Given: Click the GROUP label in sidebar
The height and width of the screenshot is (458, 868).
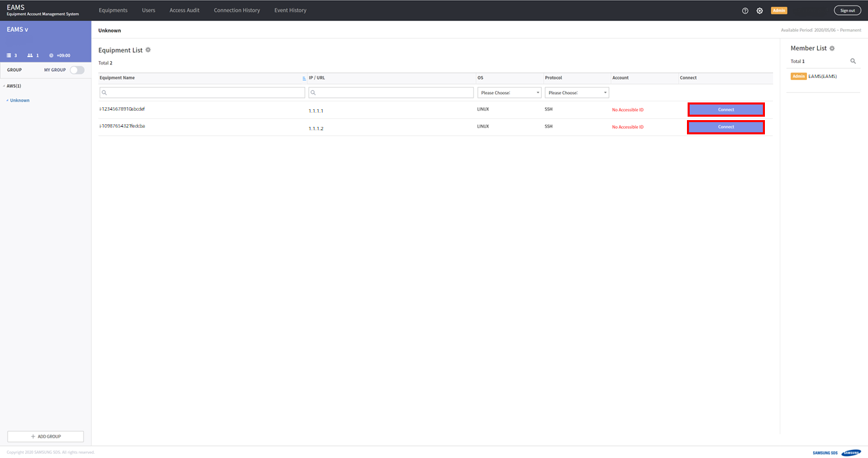Looking at the screenshot, I should (14, 70).
